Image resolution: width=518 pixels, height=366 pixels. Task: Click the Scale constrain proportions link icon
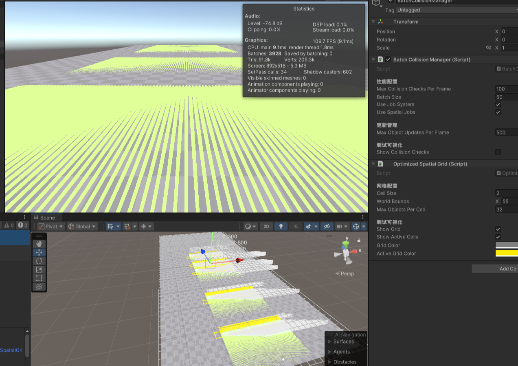(x=488, y=48)
